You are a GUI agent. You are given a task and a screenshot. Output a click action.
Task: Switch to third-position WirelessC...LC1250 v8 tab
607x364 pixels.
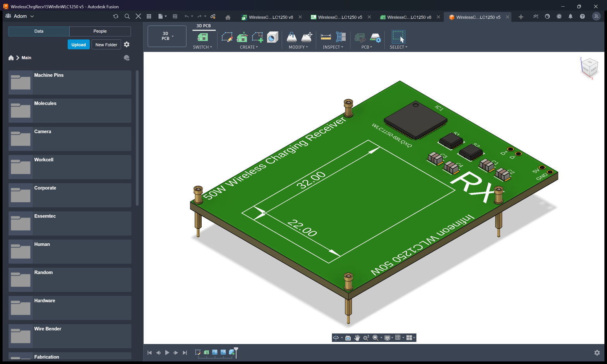(409, 17)
